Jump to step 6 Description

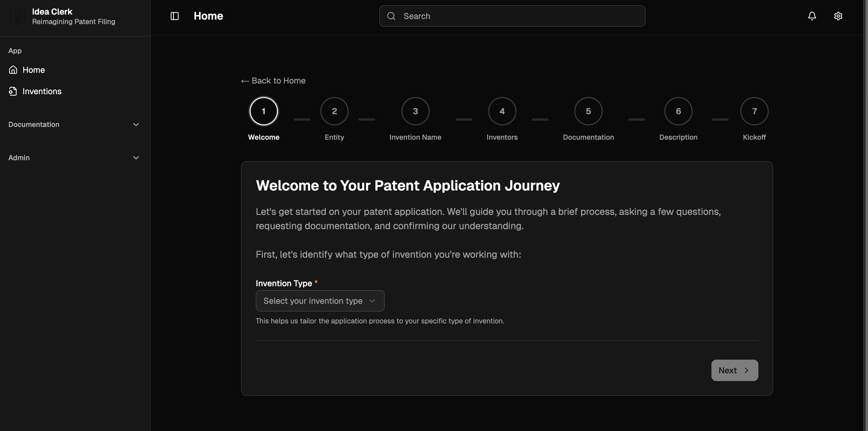[x=678, y=111]
